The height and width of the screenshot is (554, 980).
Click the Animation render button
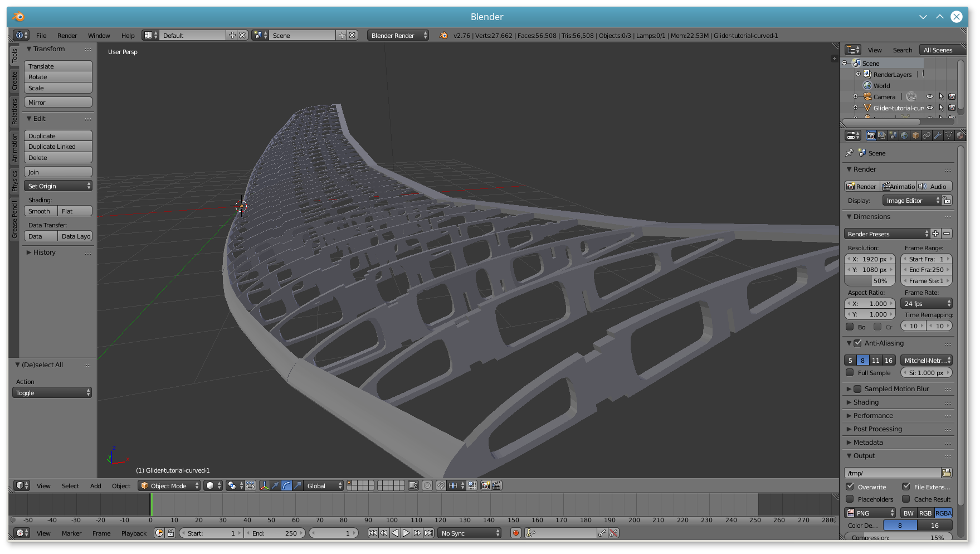(x=898, y=186)
